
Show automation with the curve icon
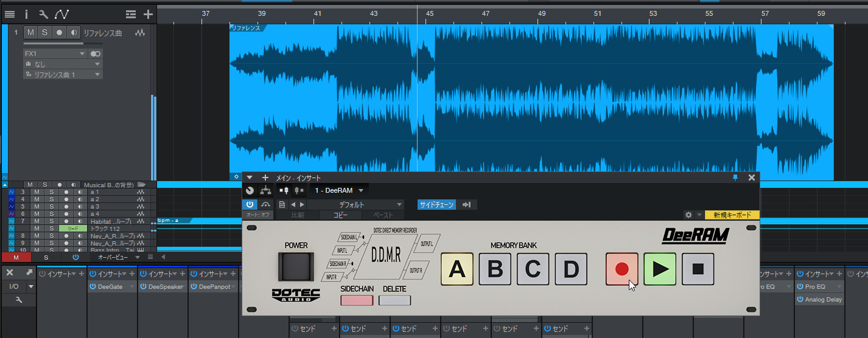[61, 14]
